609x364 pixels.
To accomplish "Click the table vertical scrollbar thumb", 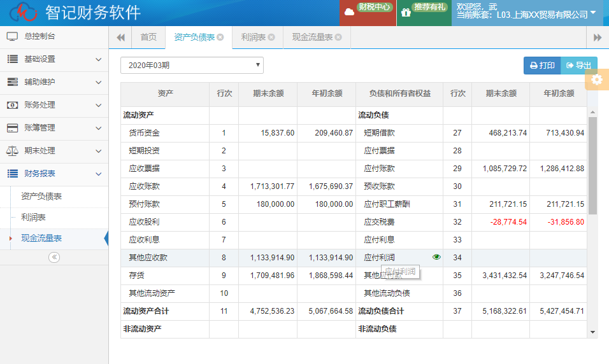I will point(592,165).
